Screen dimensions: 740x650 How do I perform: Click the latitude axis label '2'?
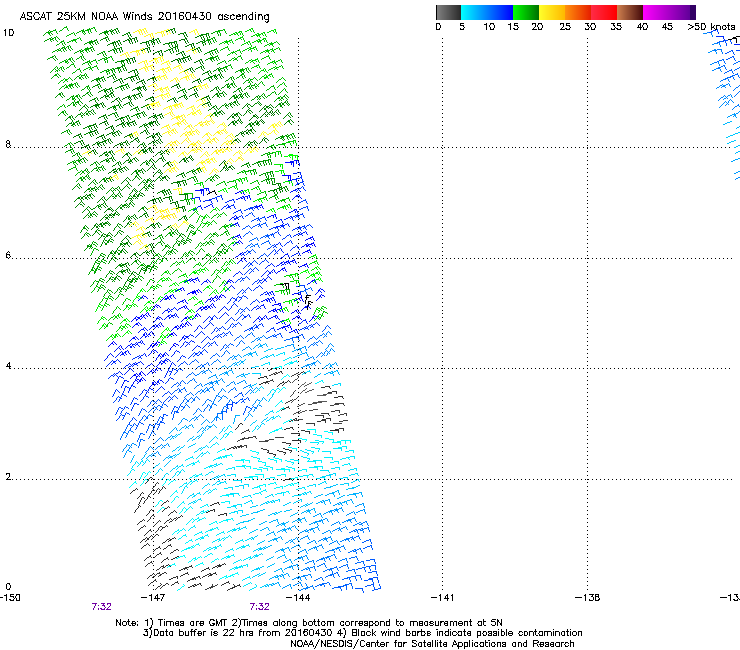click(x=8, y=476)
